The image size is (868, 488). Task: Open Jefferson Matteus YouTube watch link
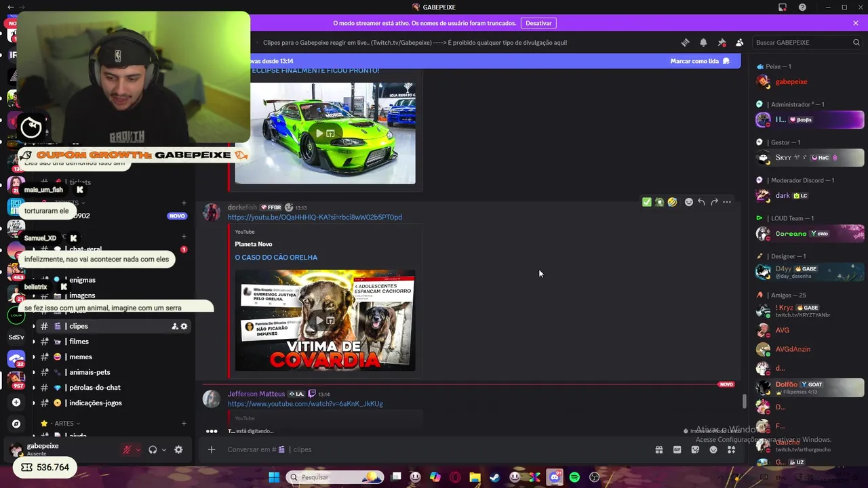[x=305, y=404]
